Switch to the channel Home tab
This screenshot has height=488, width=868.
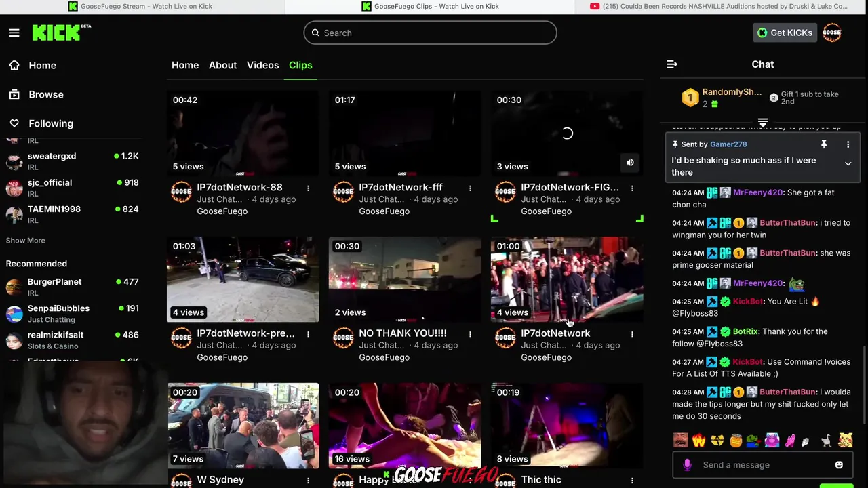pos(185,65)
